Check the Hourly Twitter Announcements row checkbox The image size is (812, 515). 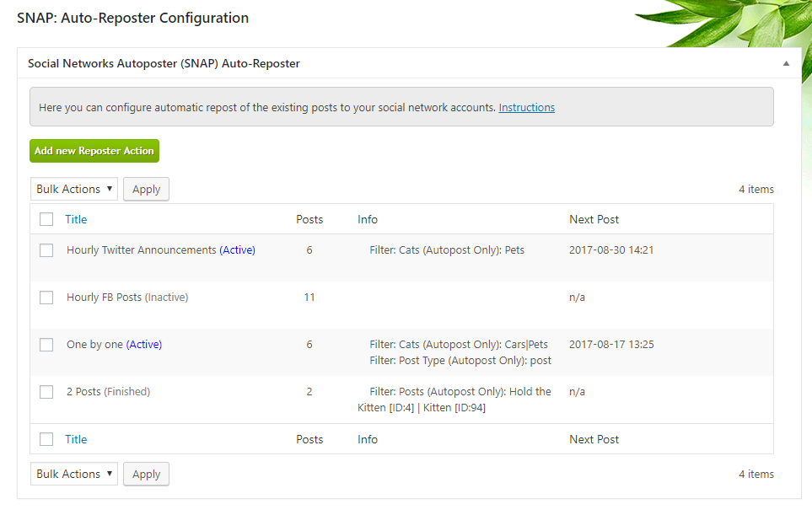46,250
